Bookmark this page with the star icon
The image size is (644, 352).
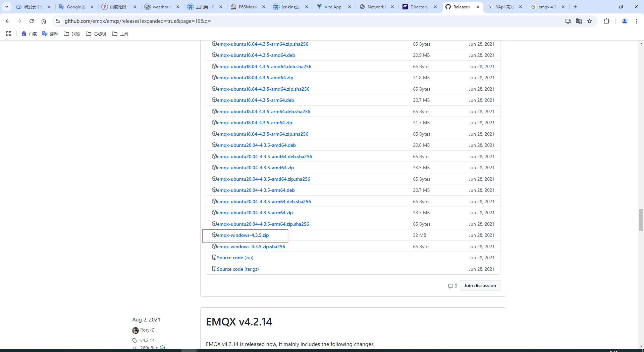point(590,21)
